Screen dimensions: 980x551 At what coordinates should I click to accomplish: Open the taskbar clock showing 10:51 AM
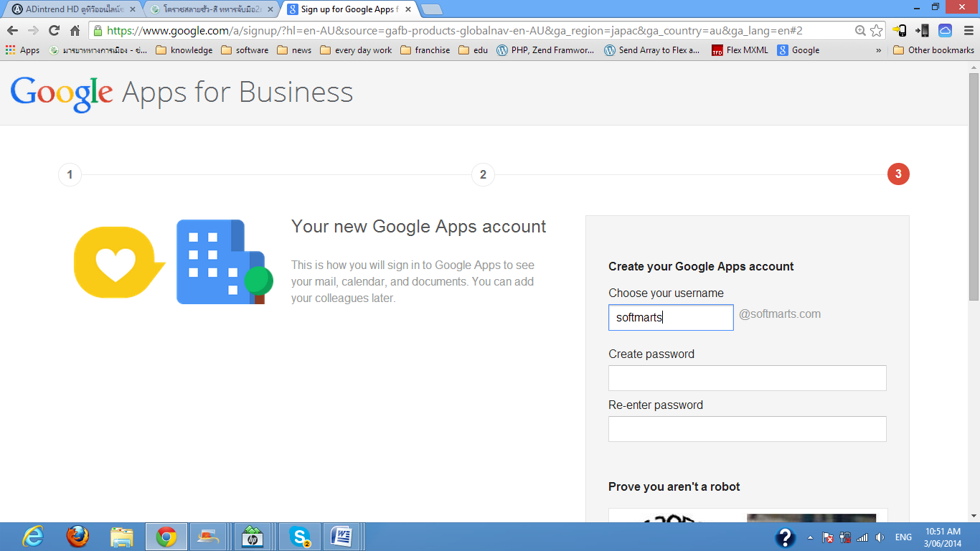point(943,537)
